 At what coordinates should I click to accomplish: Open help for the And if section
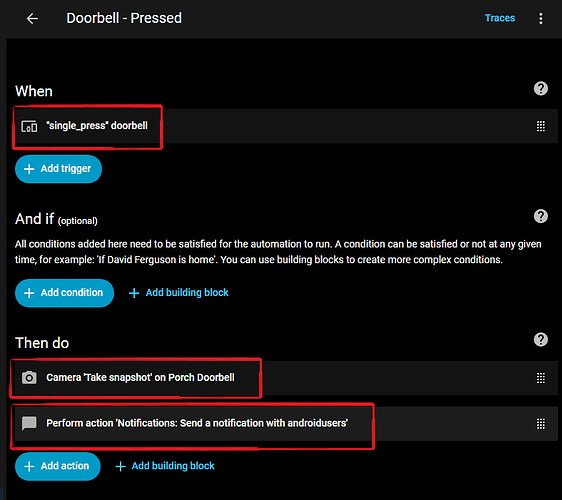pos(540,216)
